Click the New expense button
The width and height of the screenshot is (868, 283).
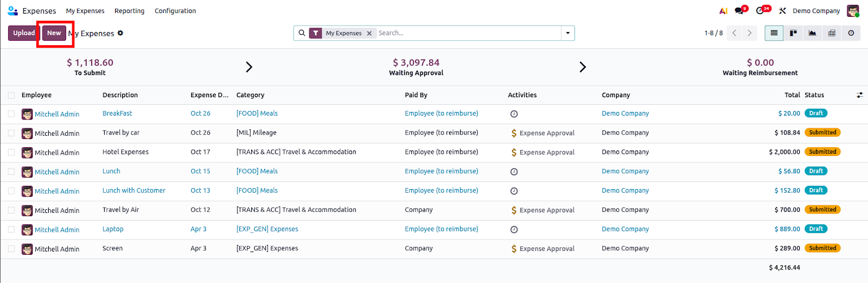[54, 33]
